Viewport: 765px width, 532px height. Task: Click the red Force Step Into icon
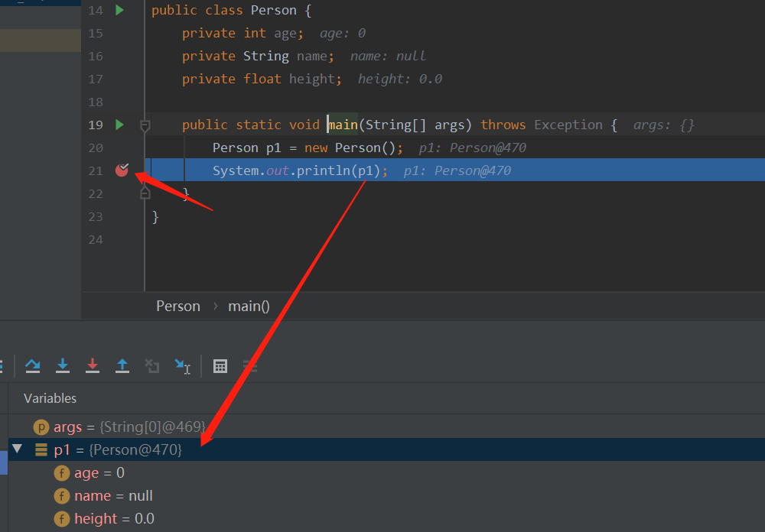pos(93,365)
